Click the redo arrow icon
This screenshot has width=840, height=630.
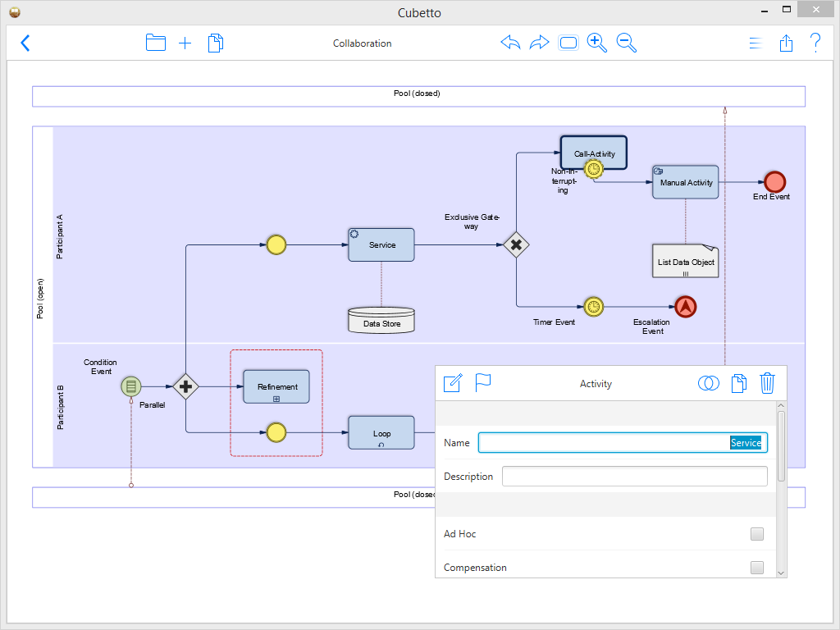tap(539, 43)
